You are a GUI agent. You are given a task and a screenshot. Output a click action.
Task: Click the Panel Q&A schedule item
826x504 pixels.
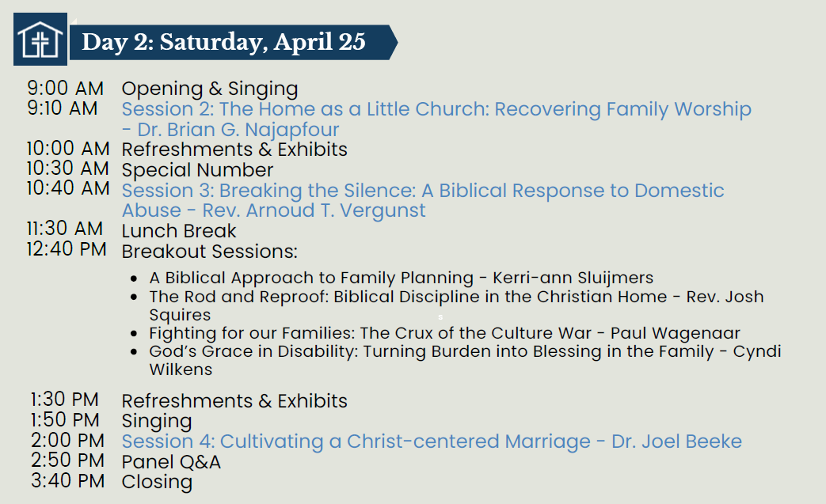pos(171,462)
